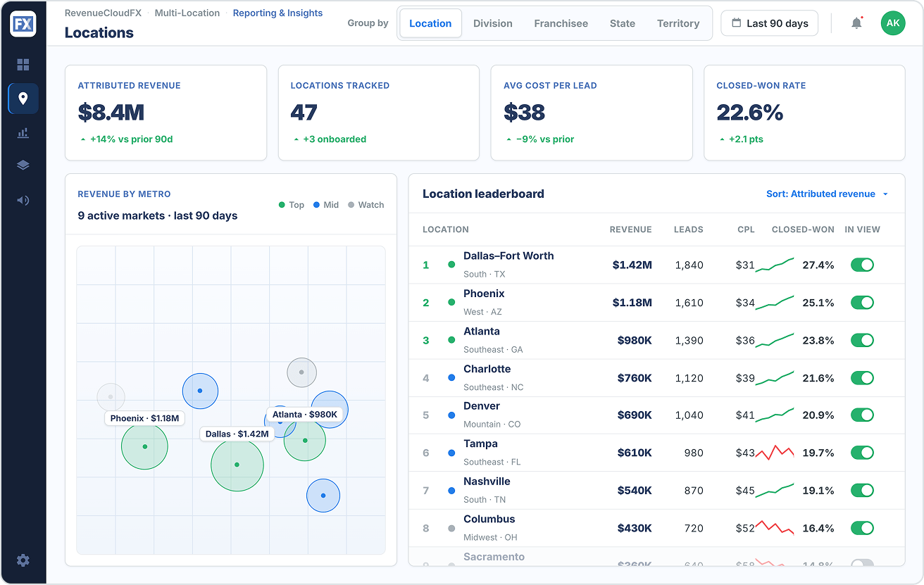
Task: Click the Dallas bubble on map
Action: 237,465
